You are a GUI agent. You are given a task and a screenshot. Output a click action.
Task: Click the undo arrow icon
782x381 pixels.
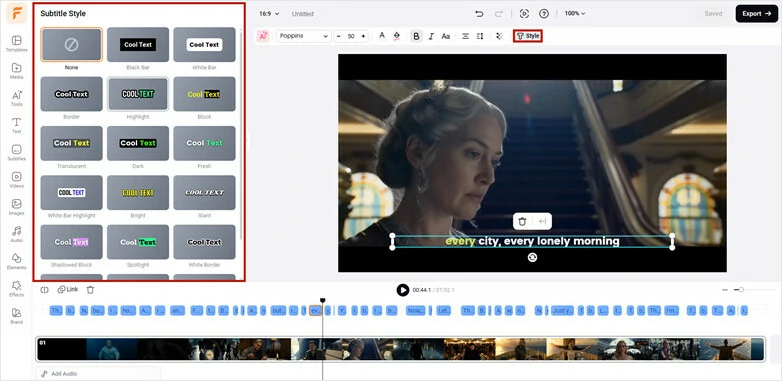(479, 14)
